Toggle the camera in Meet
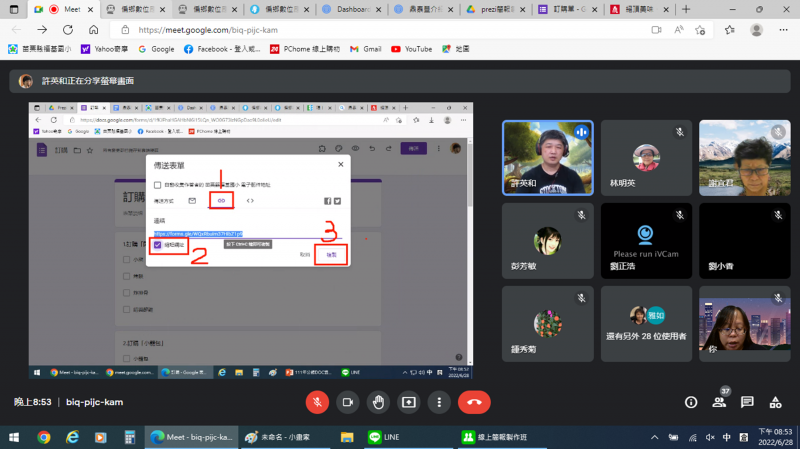 tap(348, 402)
